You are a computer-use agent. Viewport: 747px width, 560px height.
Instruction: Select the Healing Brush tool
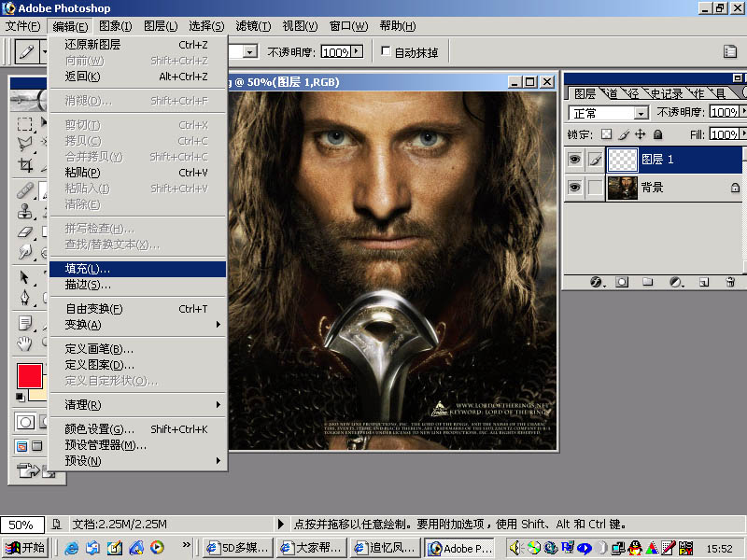25,190
